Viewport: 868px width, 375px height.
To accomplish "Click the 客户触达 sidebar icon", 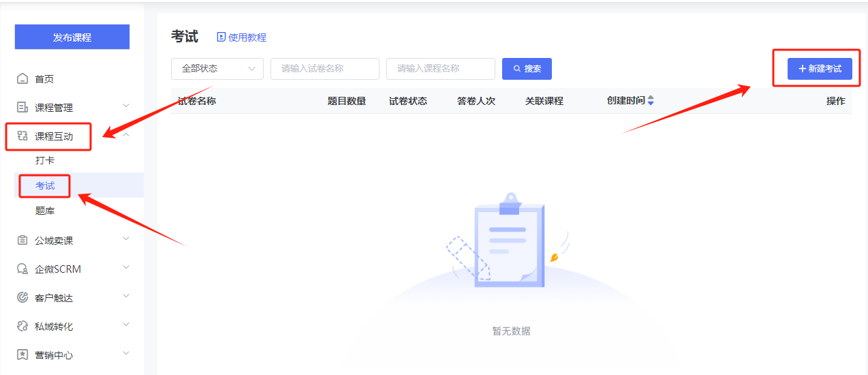I will pyautogui.click(x=22, y=298).
